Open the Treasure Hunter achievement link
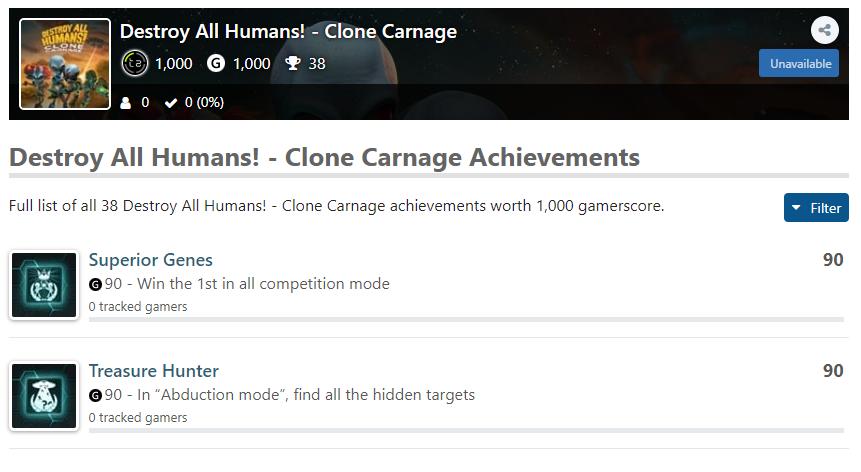This screenshot has width=861, height=472. (153, 371)
